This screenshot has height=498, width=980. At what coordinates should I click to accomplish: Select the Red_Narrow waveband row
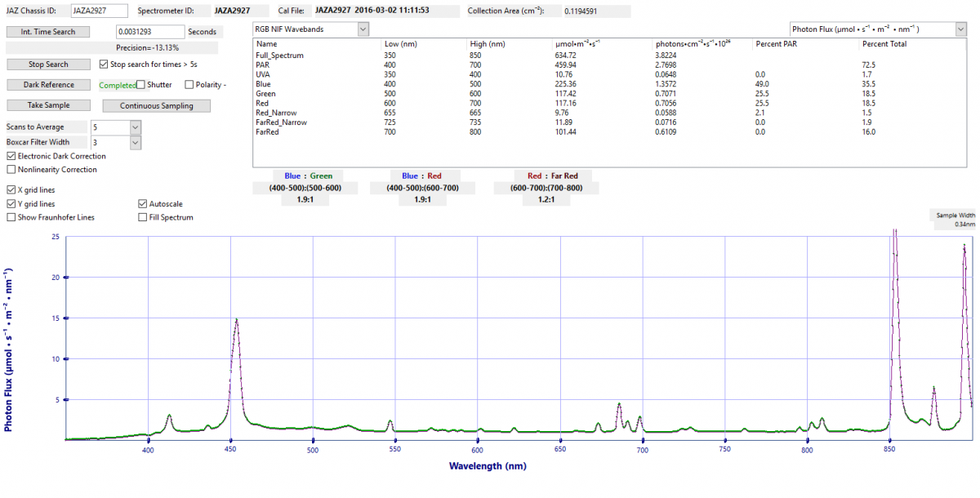click(609, 113)
